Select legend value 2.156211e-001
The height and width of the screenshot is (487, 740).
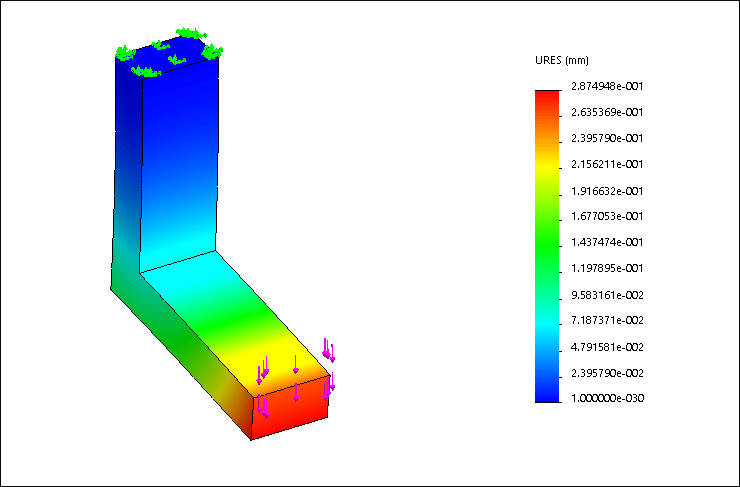(x=607, y=164)
